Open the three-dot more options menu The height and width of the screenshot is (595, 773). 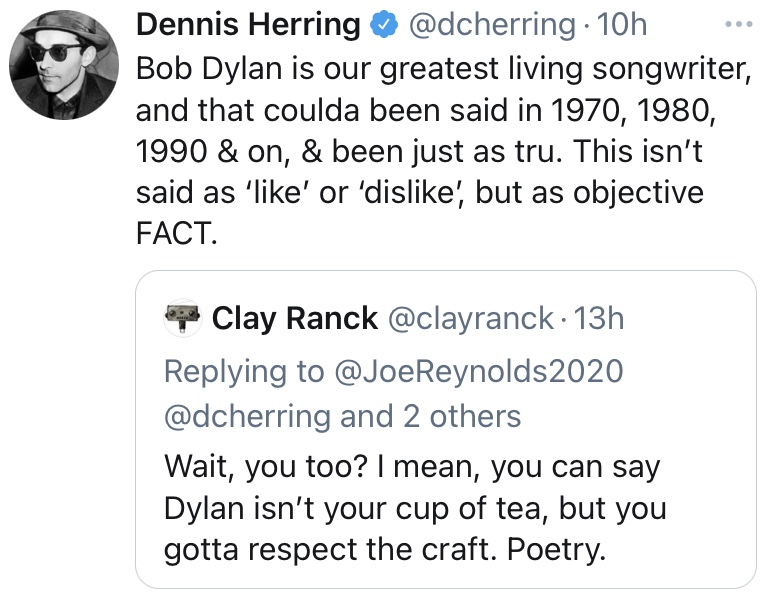[739, 23]
